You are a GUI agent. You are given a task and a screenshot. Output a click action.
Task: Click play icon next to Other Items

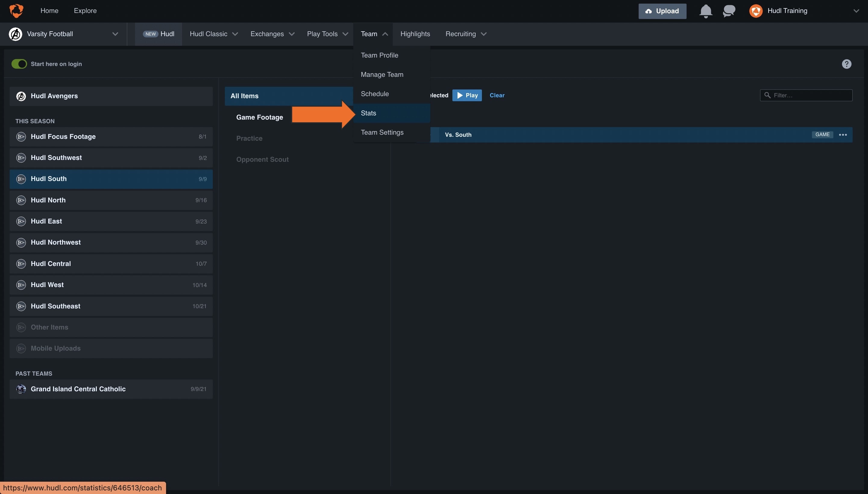[21, 327]
